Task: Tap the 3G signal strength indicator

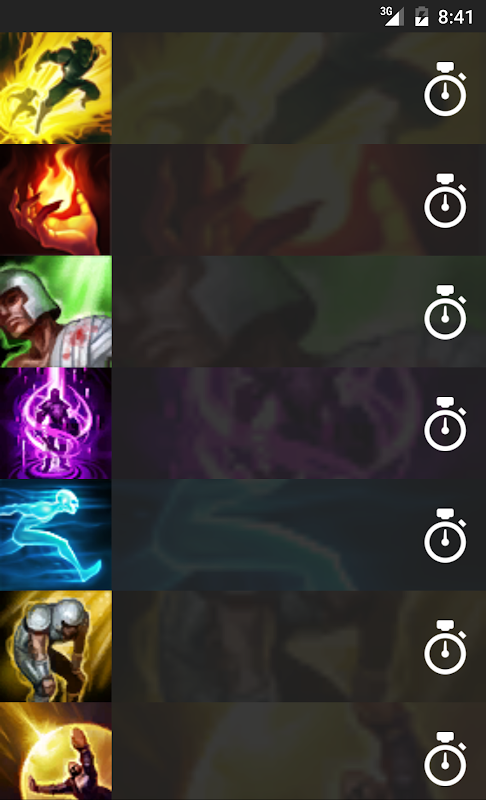Action: coord(392,16)
